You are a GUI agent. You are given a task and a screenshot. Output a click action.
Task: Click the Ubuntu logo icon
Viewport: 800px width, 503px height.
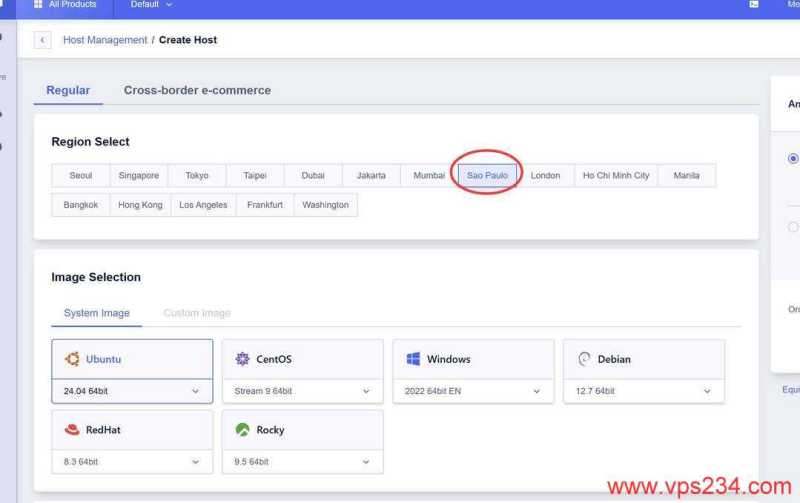tap(72, 359)
